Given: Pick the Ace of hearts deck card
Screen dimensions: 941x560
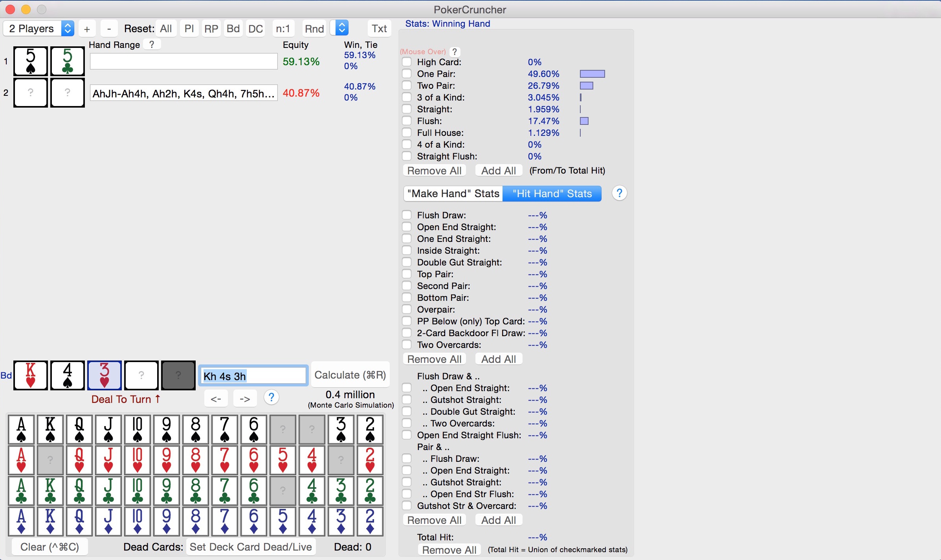Looking at the screenshot, I should [21, 460].
